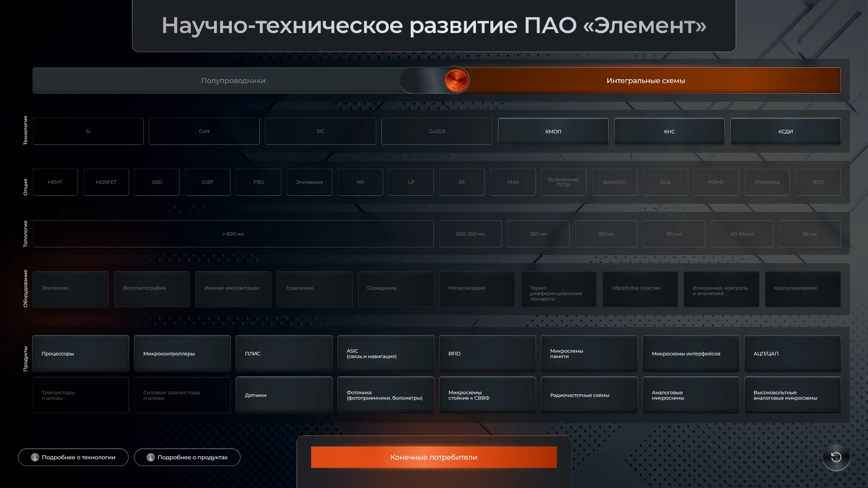Open the Фотолитография equipment tile
This screenshot has height=488, width=868.
point(152,289)
